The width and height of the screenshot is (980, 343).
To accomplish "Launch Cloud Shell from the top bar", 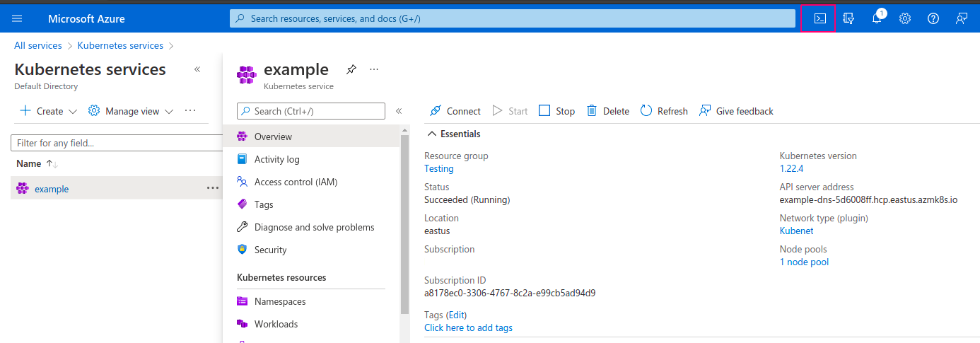I will pos(819,18).
